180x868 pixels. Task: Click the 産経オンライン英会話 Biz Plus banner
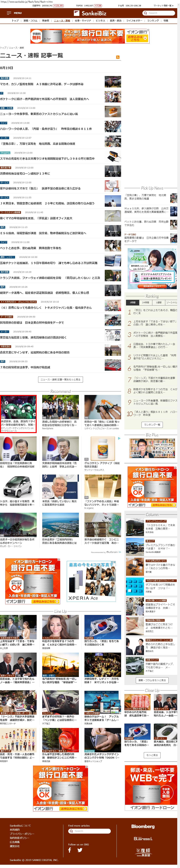point(152,448)
